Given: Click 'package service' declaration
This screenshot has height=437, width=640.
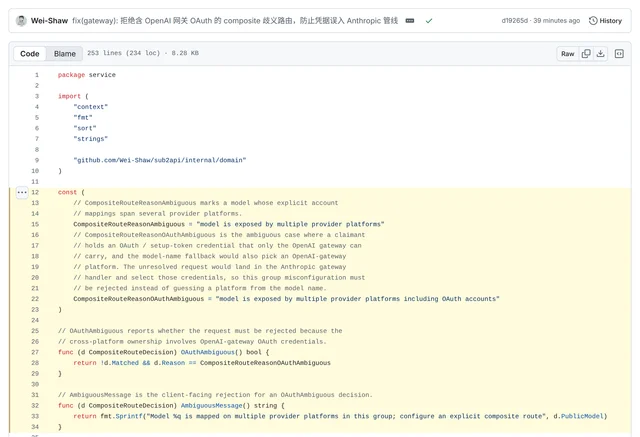Looking at the screenshot, I should tap(87, 75).
